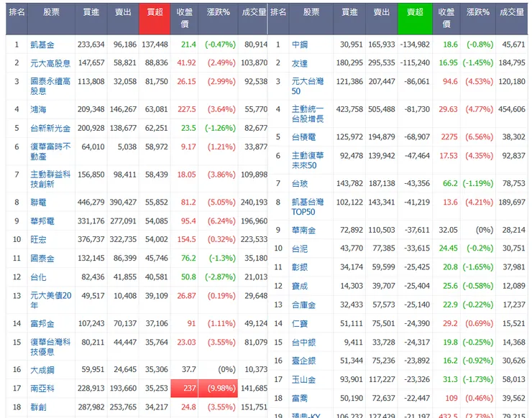This screenshot has width=532, height=418.
Task: Open the 群創 stock link
Action: click(38, 407)
